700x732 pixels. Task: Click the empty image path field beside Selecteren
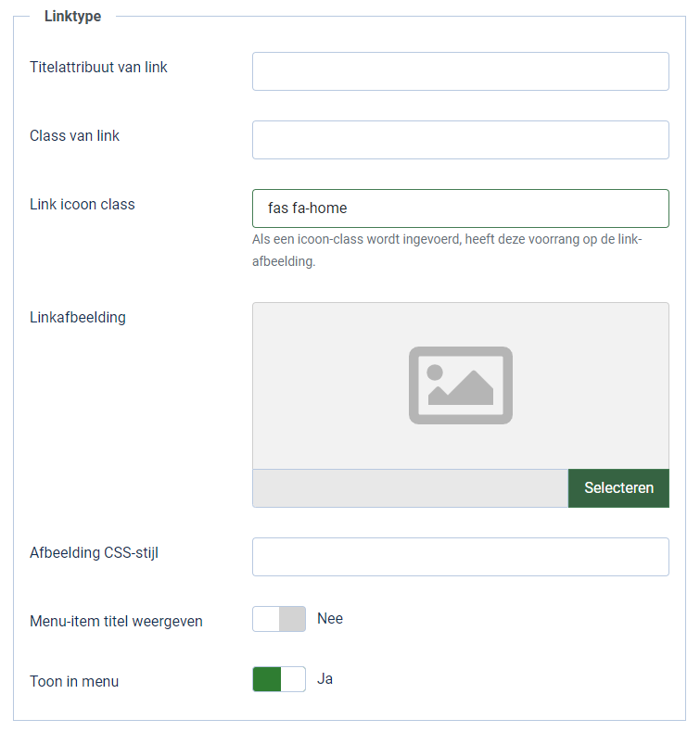(410, 488)
